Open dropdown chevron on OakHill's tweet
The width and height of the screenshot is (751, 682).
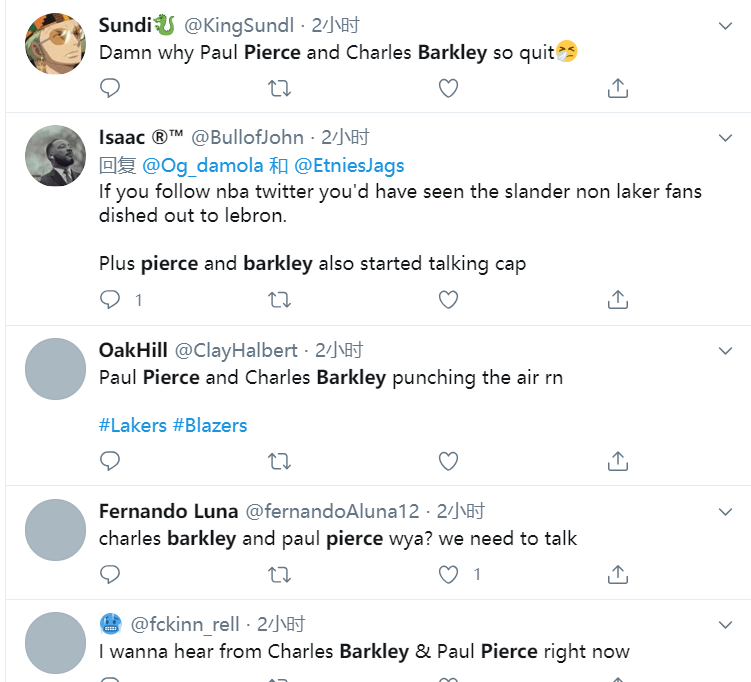point(726,350)
